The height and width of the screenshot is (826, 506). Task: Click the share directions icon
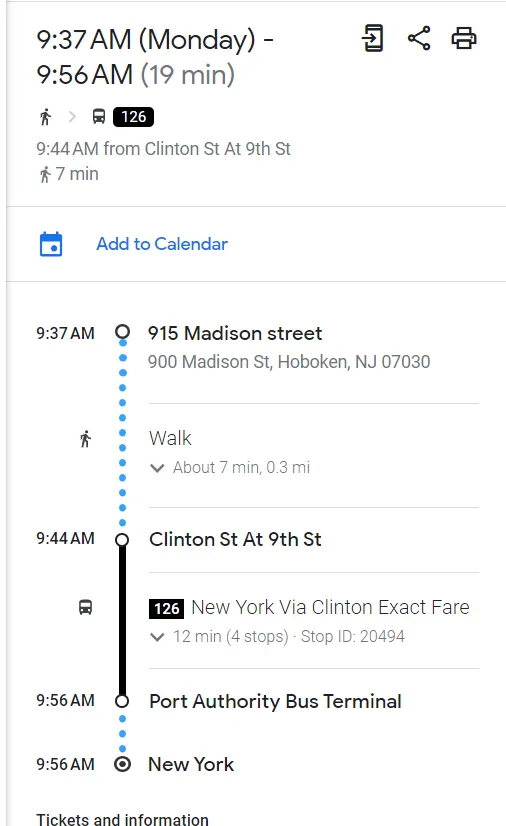click(x=419, y=38)
